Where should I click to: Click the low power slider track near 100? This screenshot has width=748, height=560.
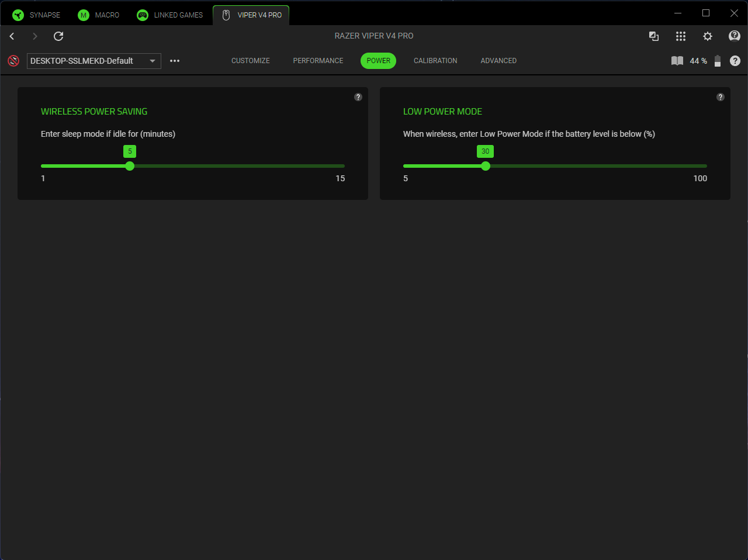(701, 166)
